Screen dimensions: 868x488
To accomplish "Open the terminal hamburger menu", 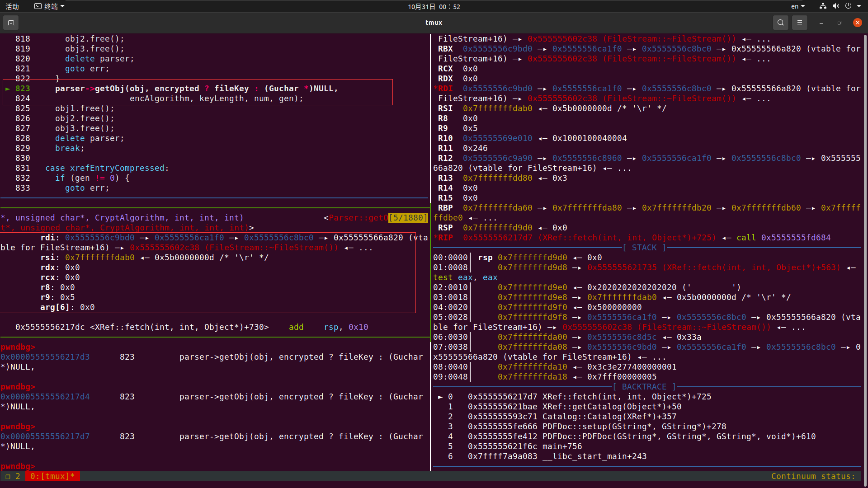I will pyautogui.click(x=799, y=23).
